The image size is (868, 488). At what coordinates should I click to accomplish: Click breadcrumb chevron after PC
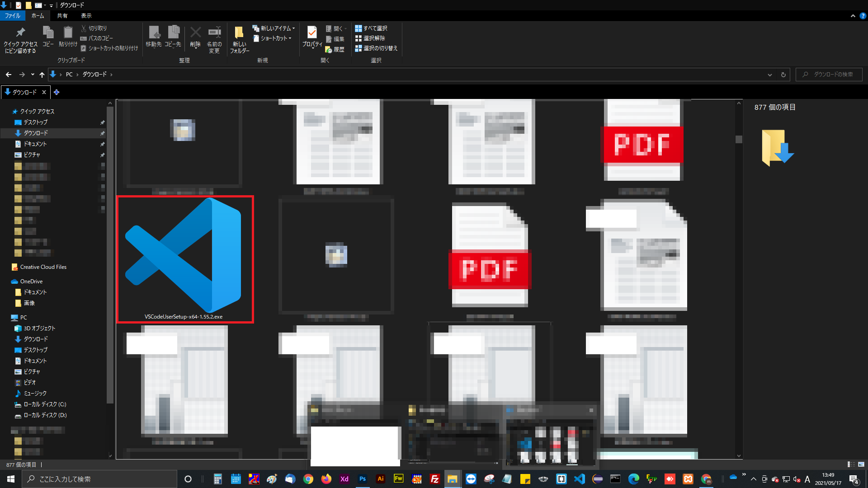coord(77,75)
